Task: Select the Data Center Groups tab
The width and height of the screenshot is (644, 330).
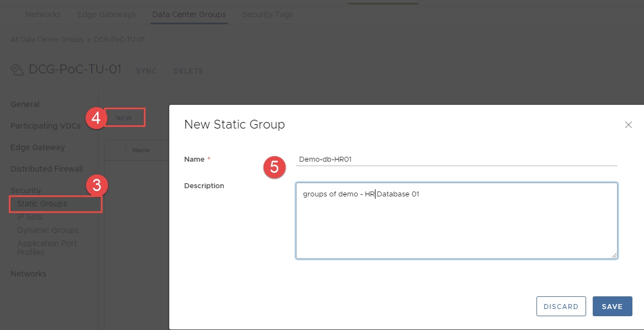Action: pos(189,14)
